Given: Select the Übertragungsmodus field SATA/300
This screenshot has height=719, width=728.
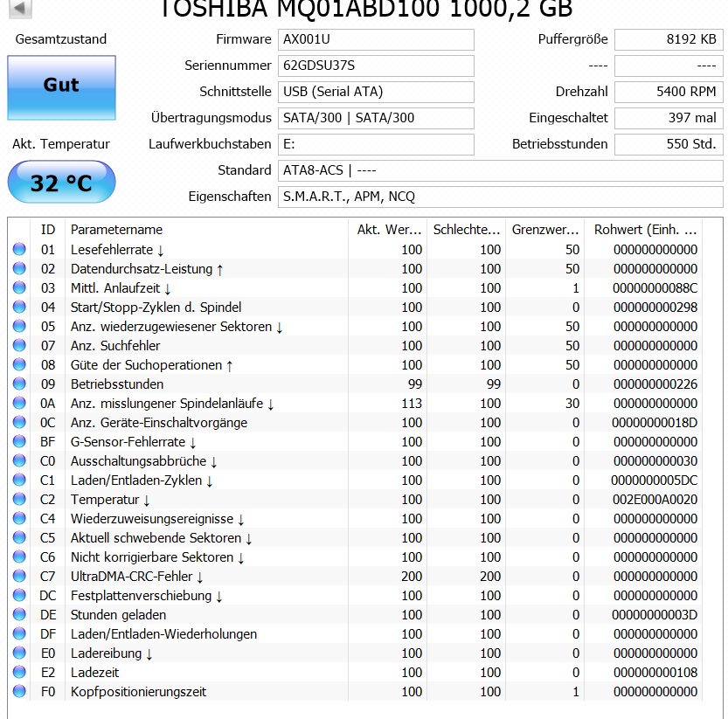Looking at the screenshot, I should click(376, 118).
